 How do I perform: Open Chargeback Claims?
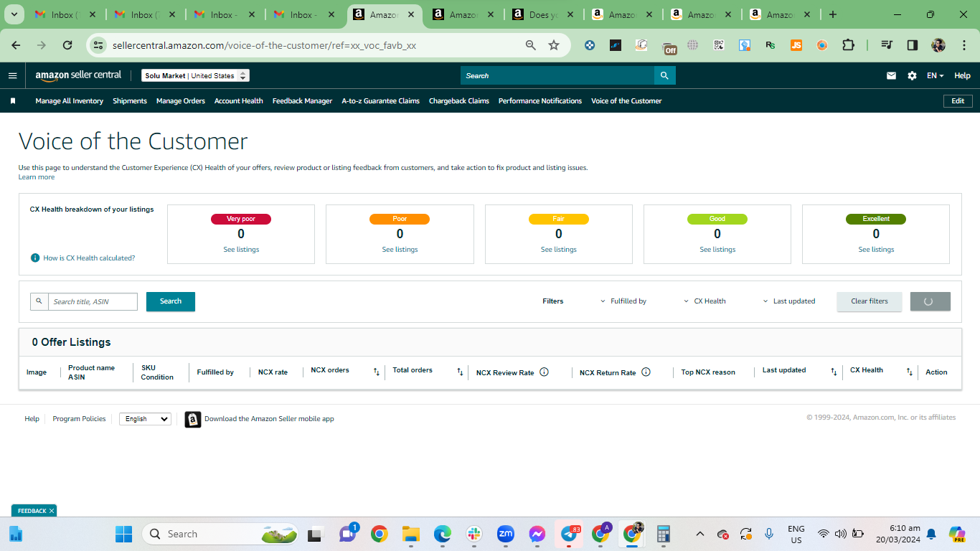pyautogui.click(x=459, y=101)
